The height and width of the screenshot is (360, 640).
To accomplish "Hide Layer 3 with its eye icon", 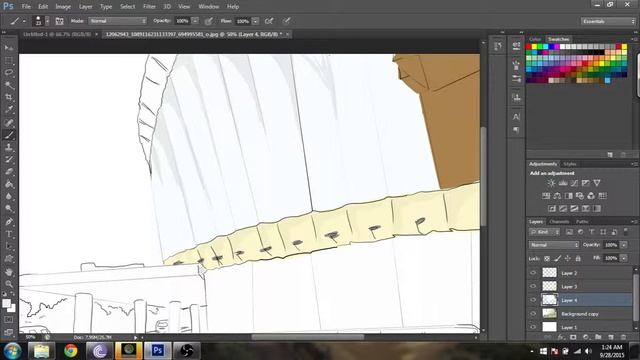I will click(x=533, y=286).
